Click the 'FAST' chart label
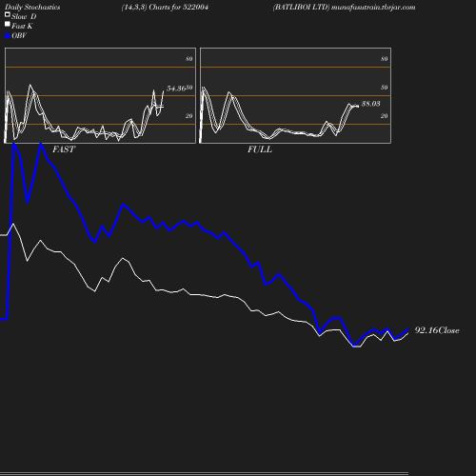 64,149
